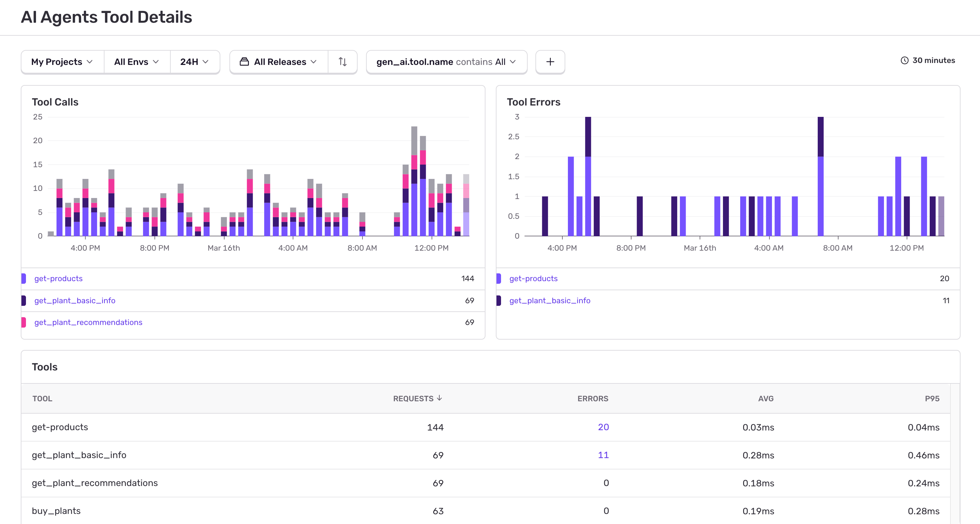Screen dimensions: 980x524
Task: Open get_plant_basic_info in the Tool Calls legend
Action: click(75, 300)
